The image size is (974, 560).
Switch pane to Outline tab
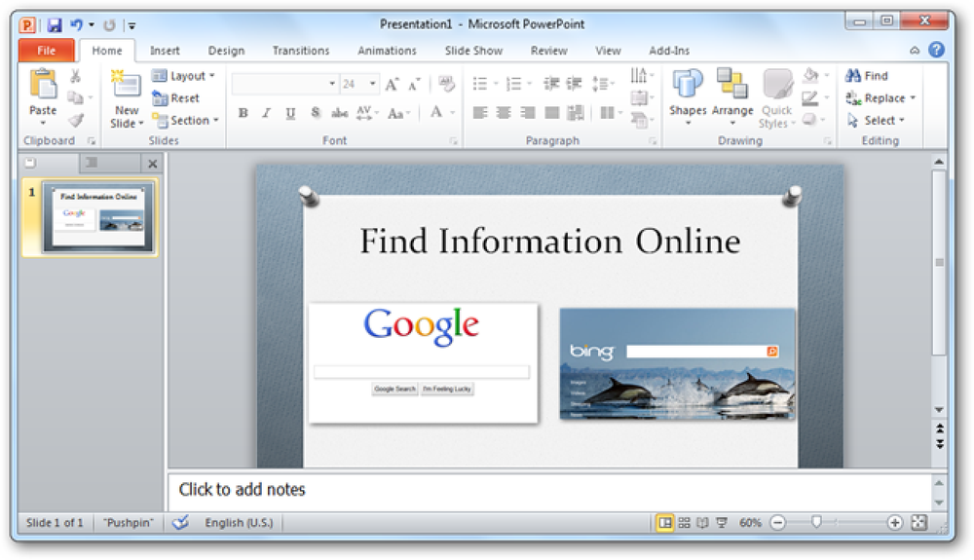click(92, 163)
